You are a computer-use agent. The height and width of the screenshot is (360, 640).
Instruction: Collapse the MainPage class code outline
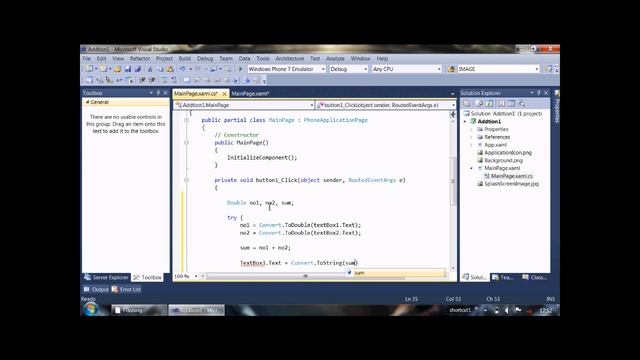point(187,120)
